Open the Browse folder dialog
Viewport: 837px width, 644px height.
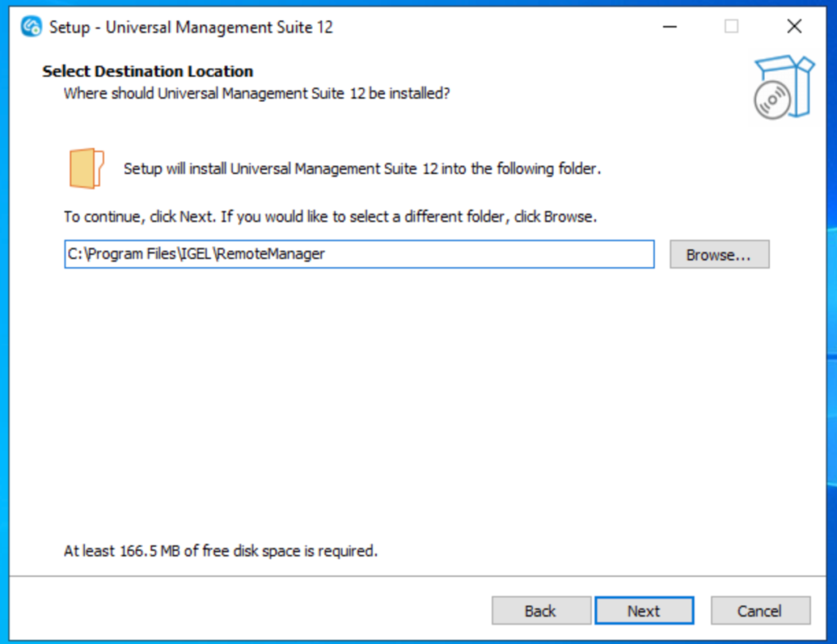719,254
